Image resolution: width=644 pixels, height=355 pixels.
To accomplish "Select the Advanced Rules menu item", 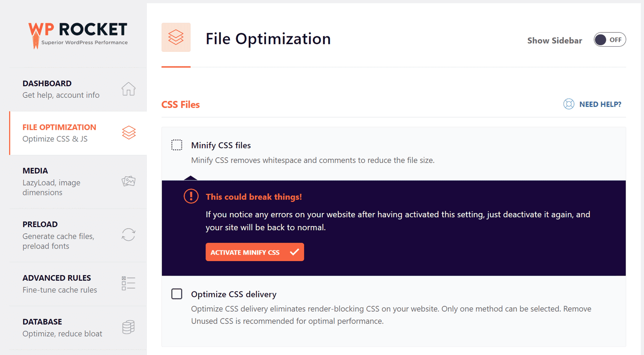I will (78, 284).
